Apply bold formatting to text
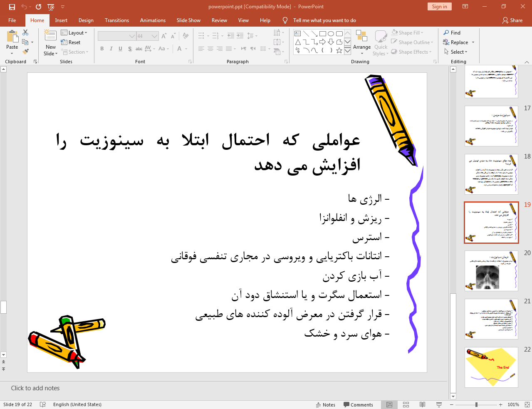This screenshot has width=532, height=409. pyautogui.click(x=101, y=49)
